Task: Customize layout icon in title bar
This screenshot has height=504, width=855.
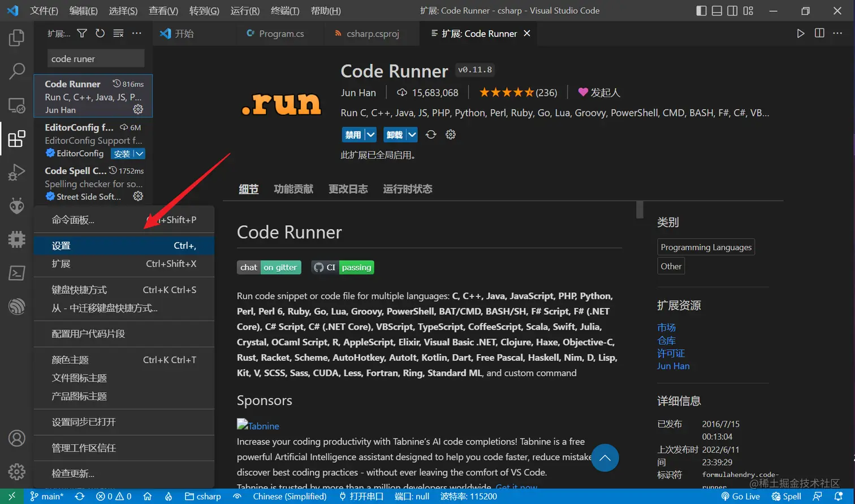Action: (x=748, y=11)
